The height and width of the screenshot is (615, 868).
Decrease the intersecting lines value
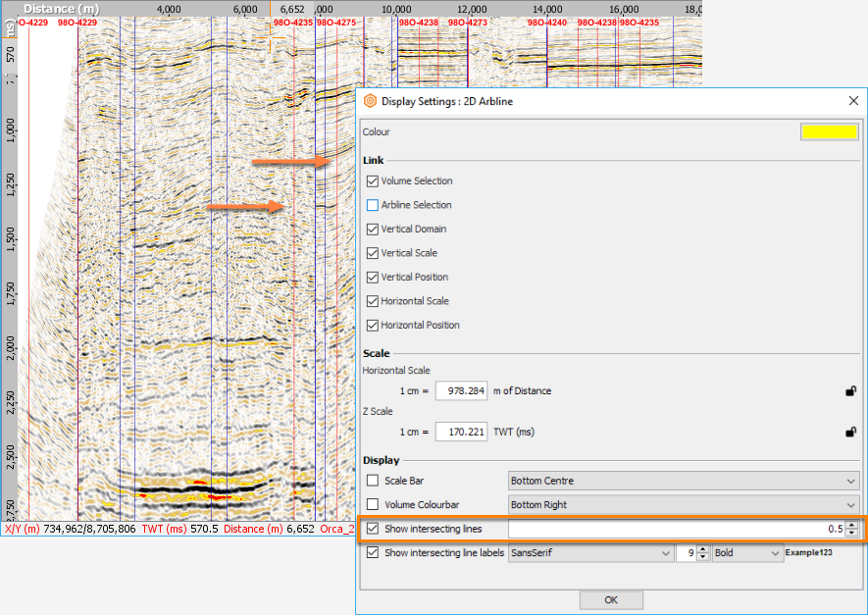click(x=851, y=533)
